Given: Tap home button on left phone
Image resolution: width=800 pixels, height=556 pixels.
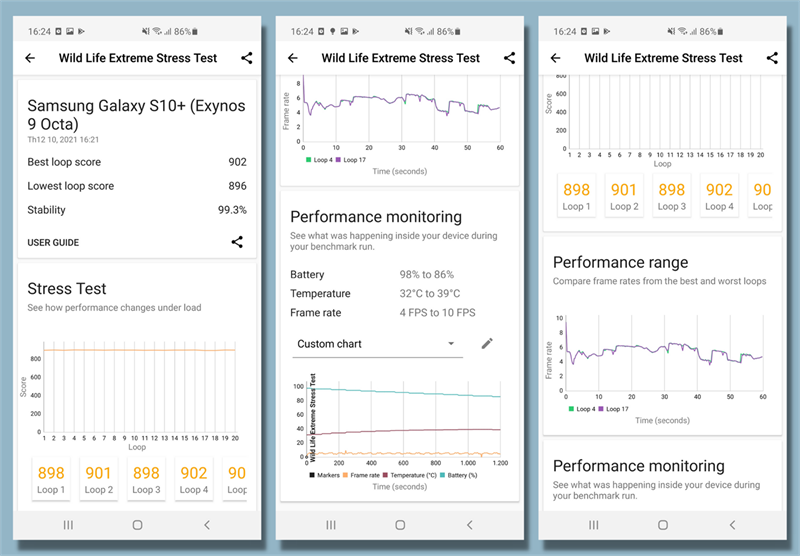Looking at the screenshot, I should coord(137,525).
